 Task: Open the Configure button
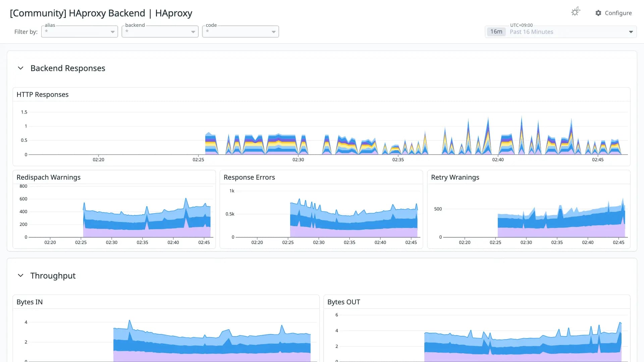pyautogui.click(x=613, y=13)
